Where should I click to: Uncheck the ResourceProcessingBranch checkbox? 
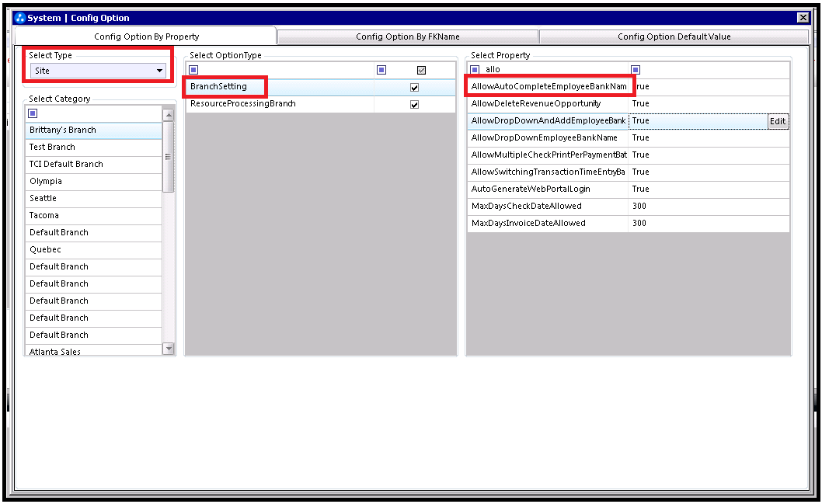click(x=414, y=105)
